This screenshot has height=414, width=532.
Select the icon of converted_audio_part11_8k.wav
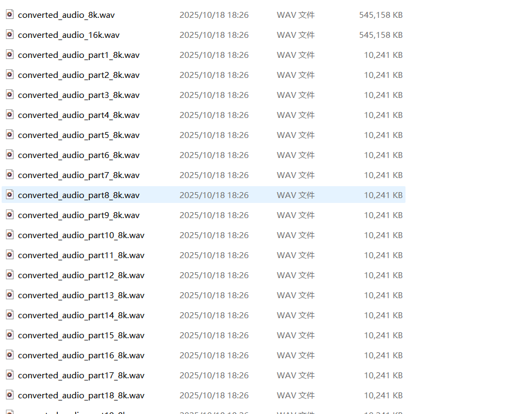(10, 255)
